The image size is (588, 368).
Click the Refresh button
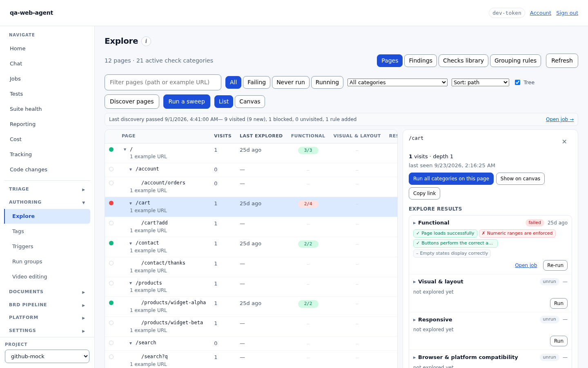click(x=562, y=61)
